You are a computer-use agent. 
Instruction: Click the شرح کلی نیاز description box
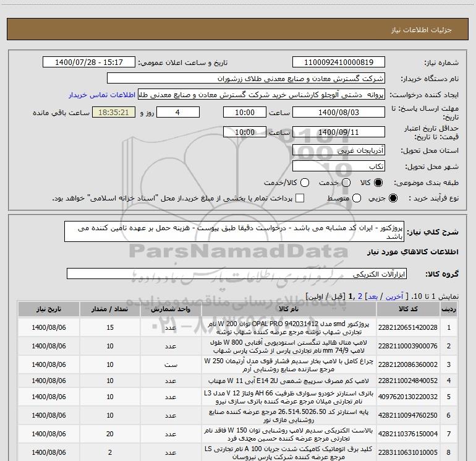point(234,231)
